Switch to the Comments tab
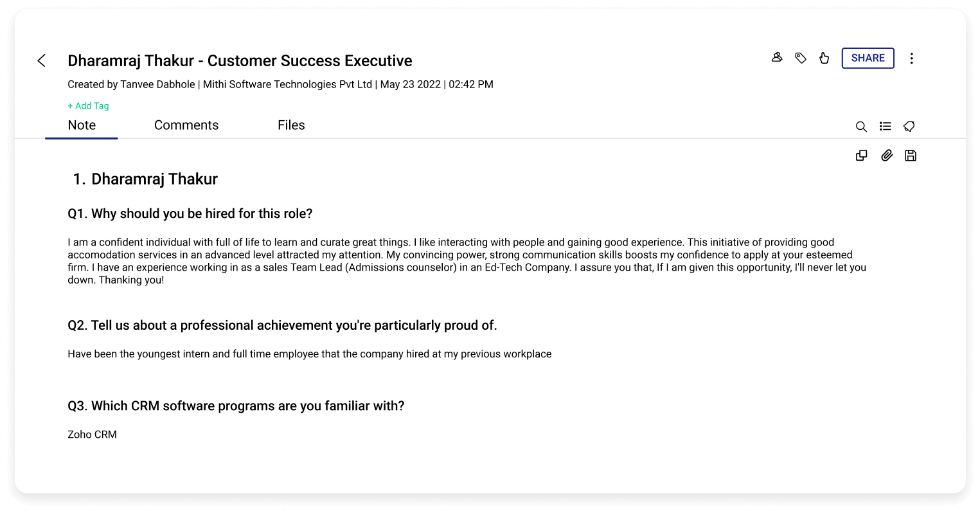 (x=186, y=125)
